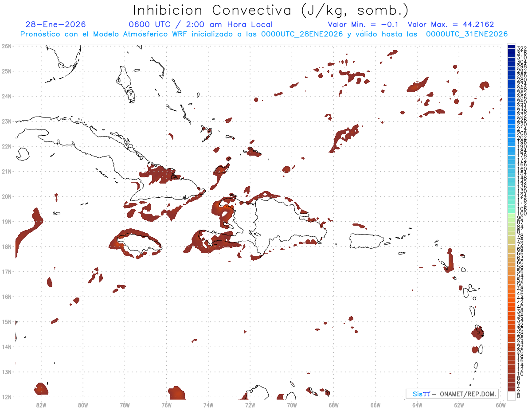Click the 21N latitude axis label
Image resolution: width=532 pixels, height=411 pixels.
click(7, 171)
